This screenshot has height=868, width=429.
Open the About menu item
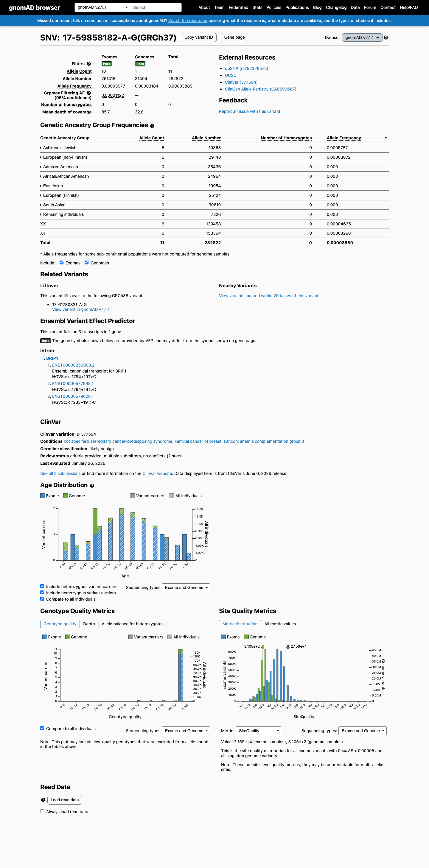pyautogui.click(x=204, y=7)
